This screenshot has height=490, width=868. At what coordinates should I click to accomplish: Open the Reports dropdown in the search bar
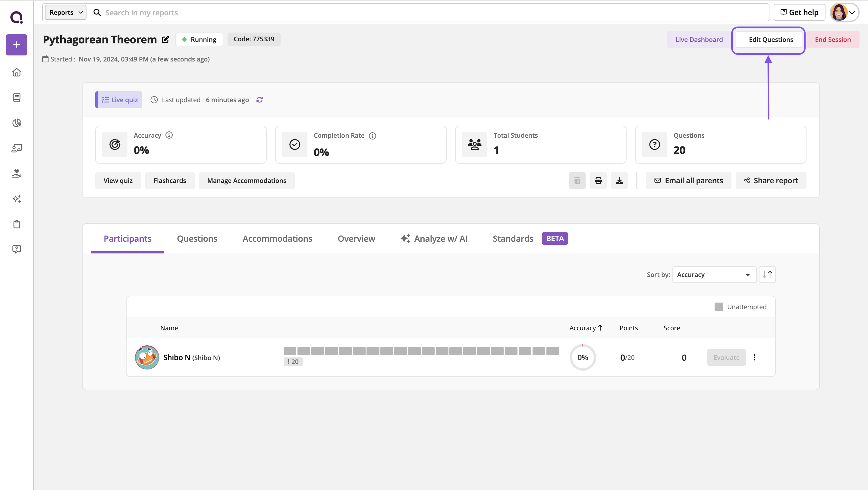[66, 12]
